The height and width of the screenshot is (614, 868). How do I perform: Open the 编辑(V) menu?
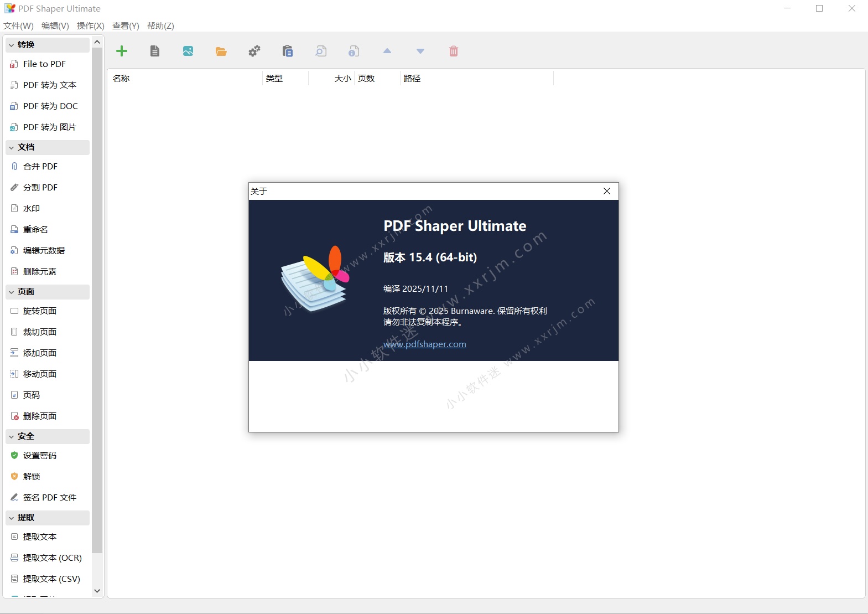[55, 26]
